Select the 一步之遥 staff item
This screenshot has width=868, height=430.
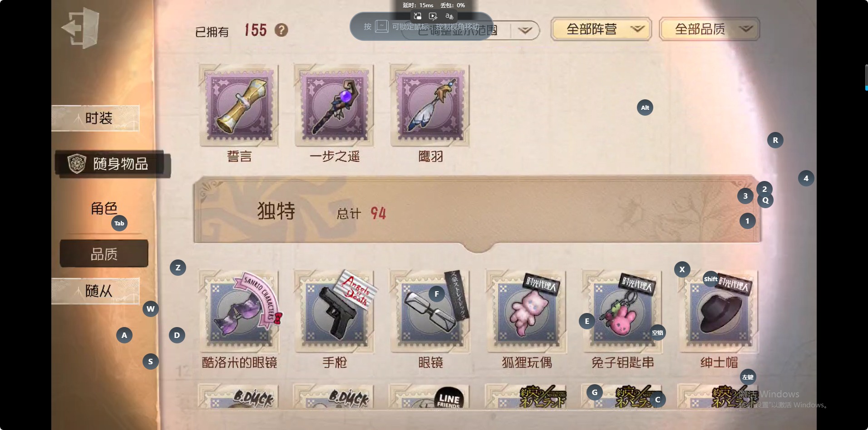335,105
